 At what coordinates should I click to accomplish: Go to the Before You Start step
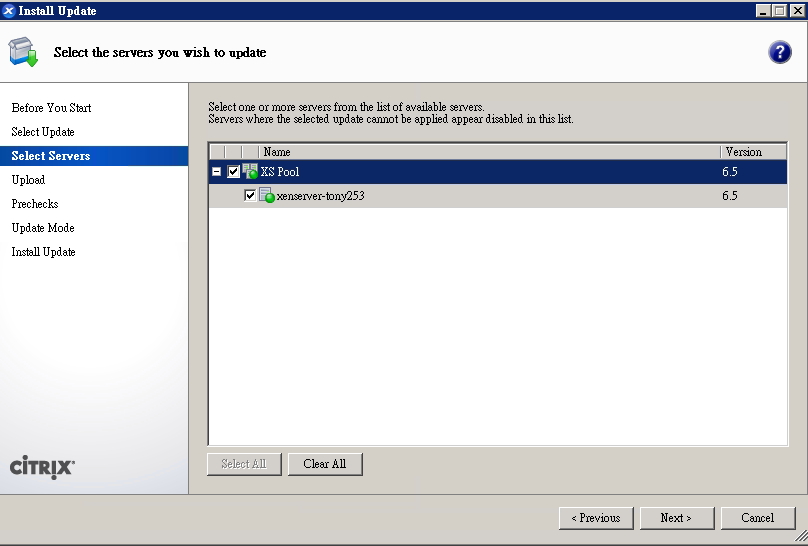[x=52, y=108]
